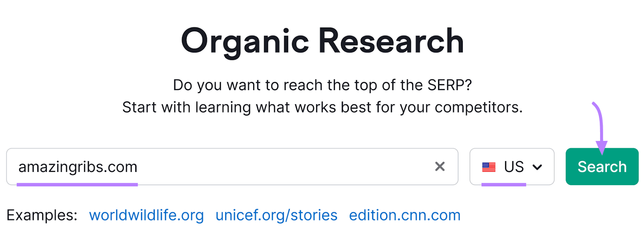Screen dimensions: 644x250
Task: Start the Organic Research search
Action: click(601, 166)
